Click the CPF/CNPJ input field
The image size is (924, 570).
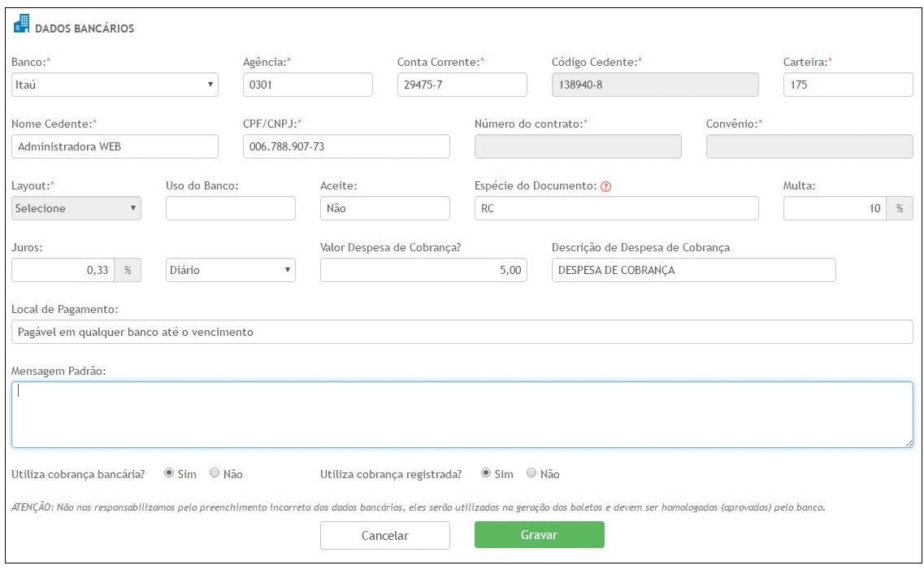(346, 146)
